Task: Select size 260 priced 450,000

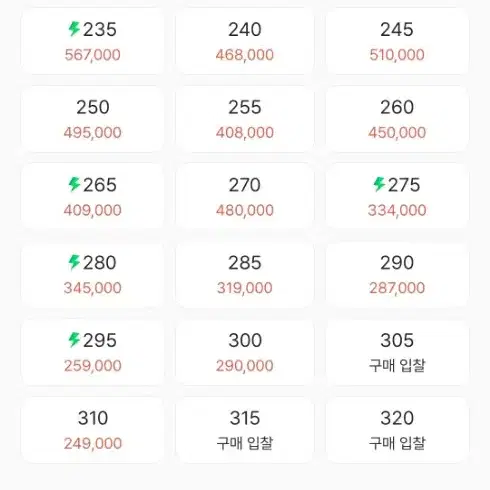Action: pos(397,119)
